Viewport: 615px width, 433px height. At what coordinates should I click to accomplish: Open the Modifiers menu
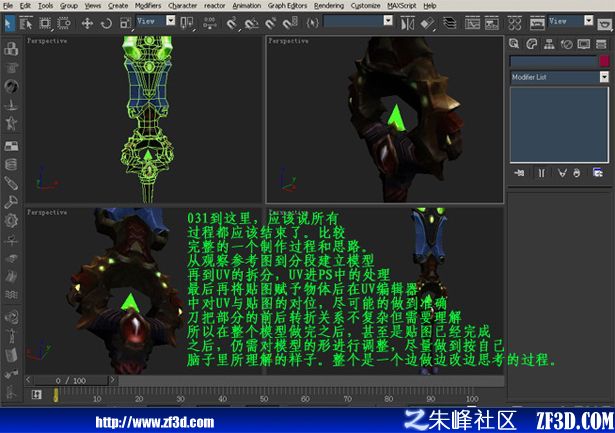coord(148,6)
